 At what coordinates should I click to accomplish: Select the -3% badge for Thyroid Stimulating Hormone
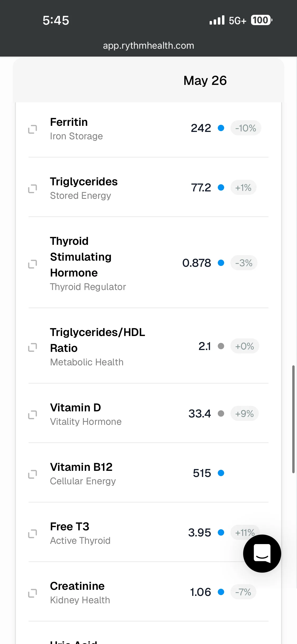tap(244, 263)
